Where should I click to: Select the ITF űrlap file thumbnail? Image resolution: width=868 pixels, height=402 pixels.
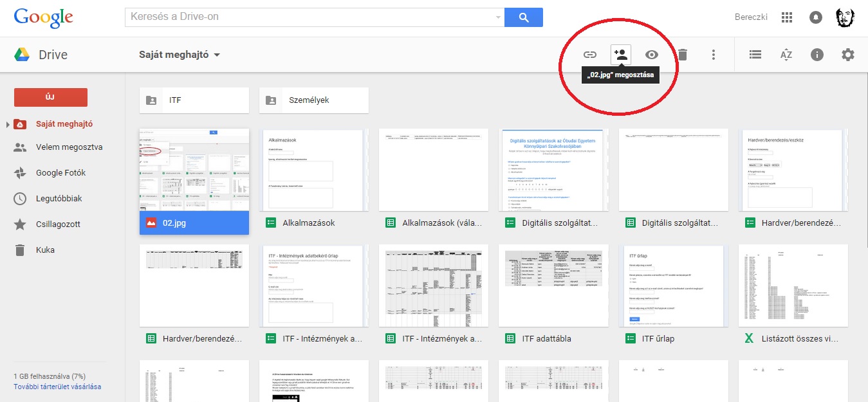tap(674, 286)
